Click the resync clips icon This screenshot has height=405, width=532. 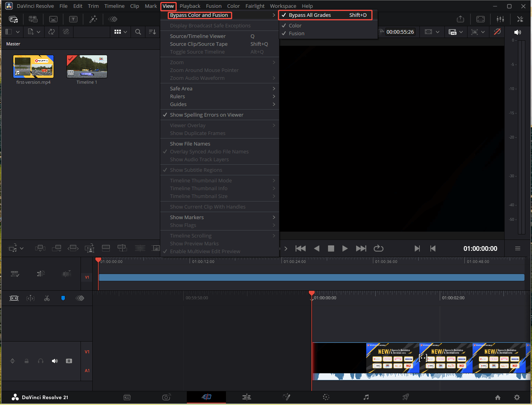[52, 32]
